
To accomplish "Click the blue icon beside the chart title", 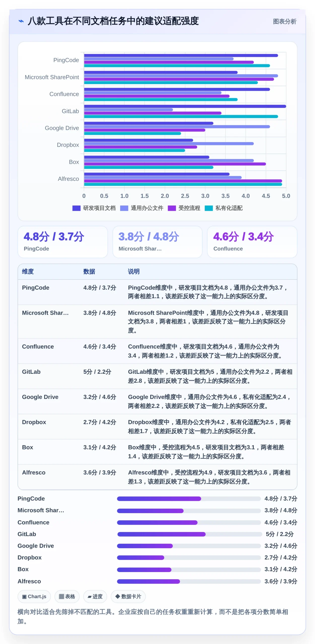I will [21, 21].
